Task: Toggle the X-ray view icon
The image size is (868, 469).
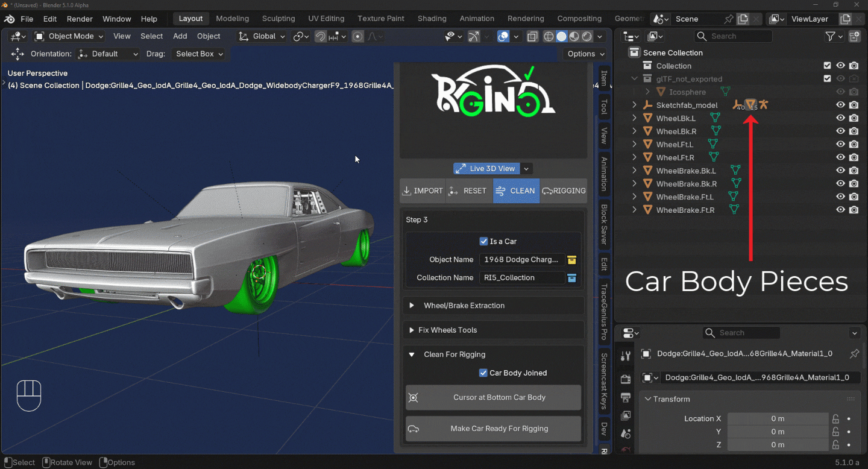Action: pyautogui.click(x=532, y=36)
